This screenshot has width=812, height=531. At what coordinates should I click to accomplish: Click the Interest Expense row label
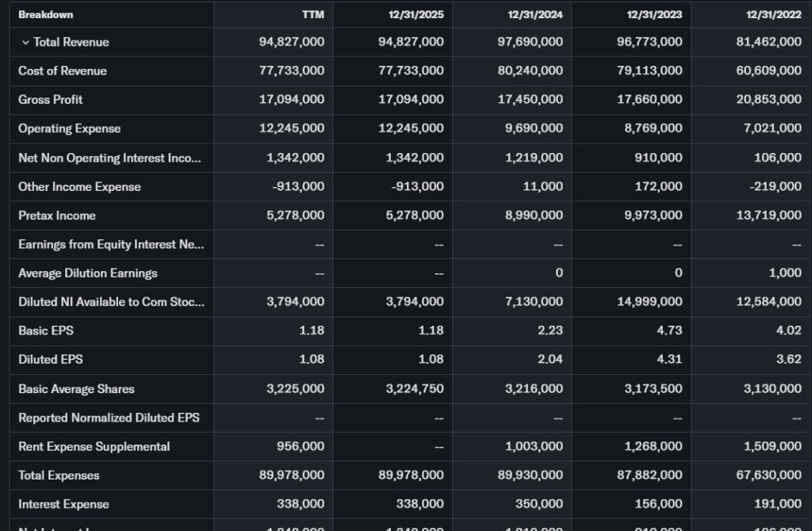click(x=64, y=504)
